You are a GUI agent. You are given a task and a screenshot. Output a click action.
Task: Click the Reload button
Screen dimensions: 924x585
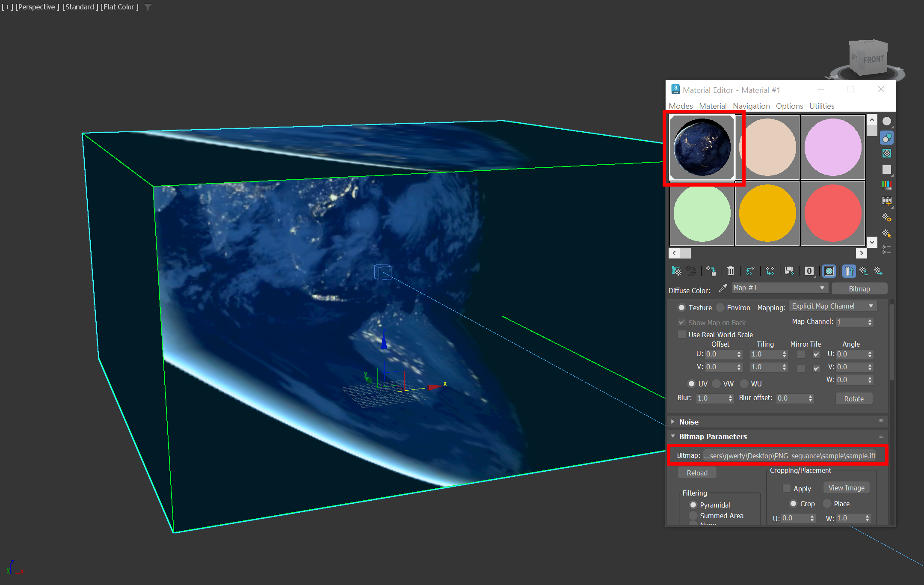coord(697,473)
